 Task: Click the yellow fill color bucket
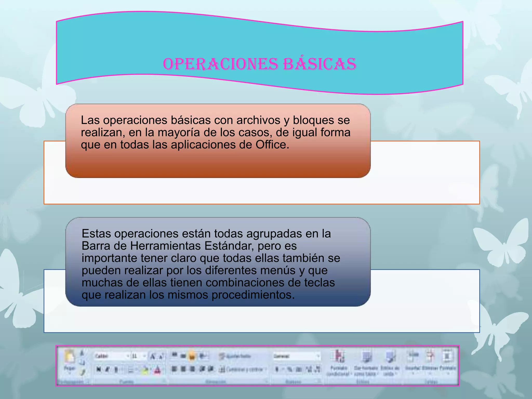[x=145, y=370]
